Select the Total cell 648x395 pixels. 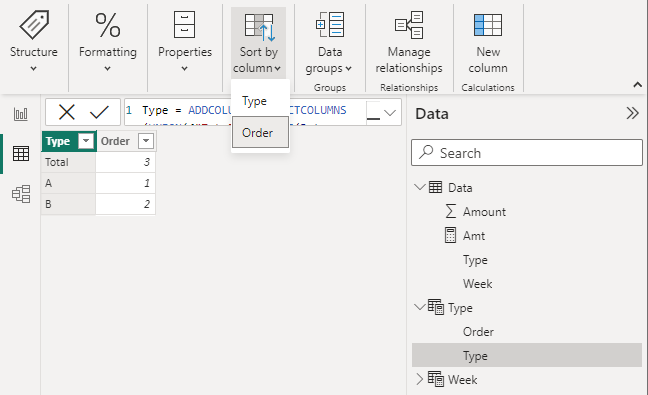coord(69,162)
